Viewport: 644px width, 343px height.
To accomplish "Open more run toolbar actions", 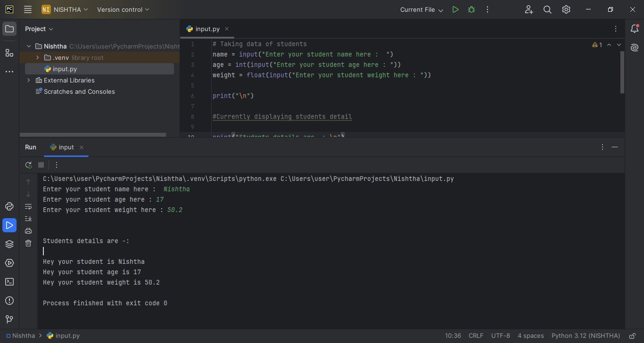I will (57, 165).
